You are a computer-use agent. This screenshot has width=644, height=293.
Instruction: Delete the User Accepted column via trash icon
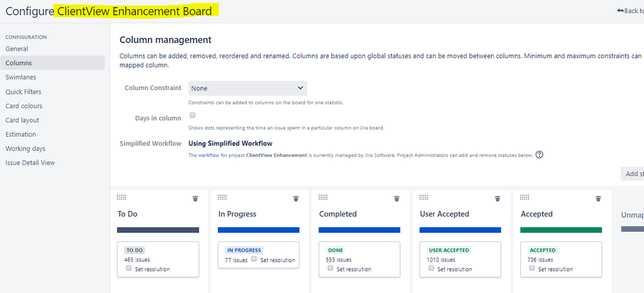498,198
